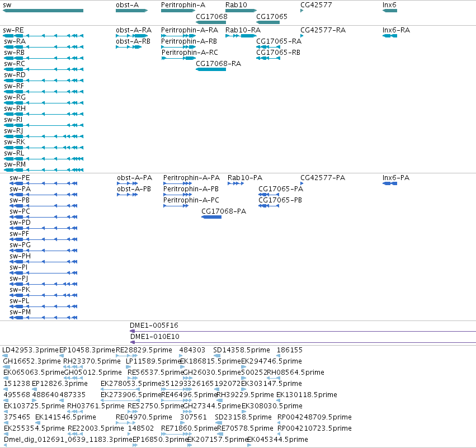Open the Inx6 gene label
This screenshot has width=476, height=448.
point(389,5)
